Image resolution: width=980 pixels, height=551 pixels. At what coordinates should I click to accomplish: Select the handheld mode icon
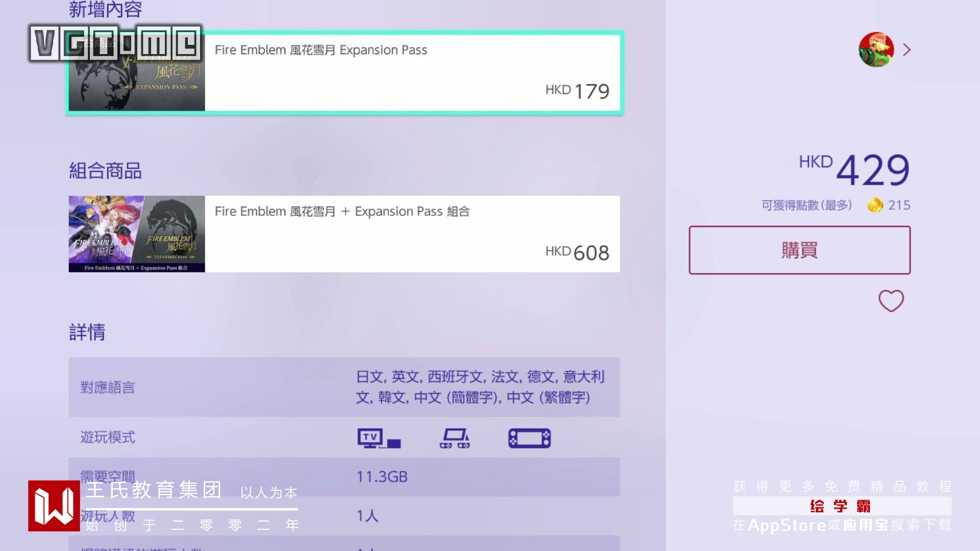coord(529,438)
